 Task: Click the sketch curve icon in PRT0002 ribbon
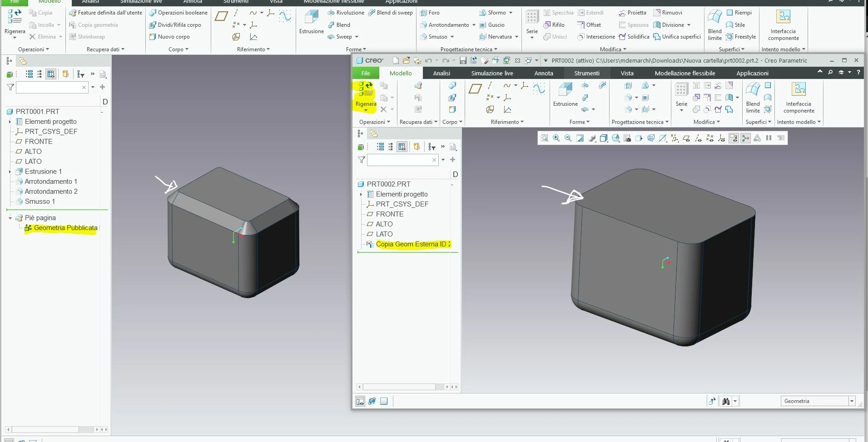pos(539,88)
